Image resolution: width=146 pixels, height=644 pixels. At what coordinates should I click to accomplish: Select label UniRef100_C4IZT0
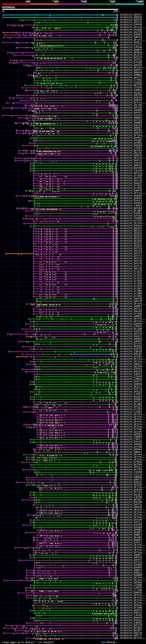point(131,45)
